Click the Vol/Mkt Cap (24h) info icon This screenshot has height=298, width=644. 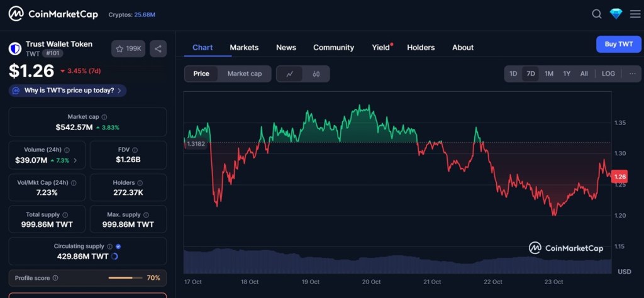[73, 183]
